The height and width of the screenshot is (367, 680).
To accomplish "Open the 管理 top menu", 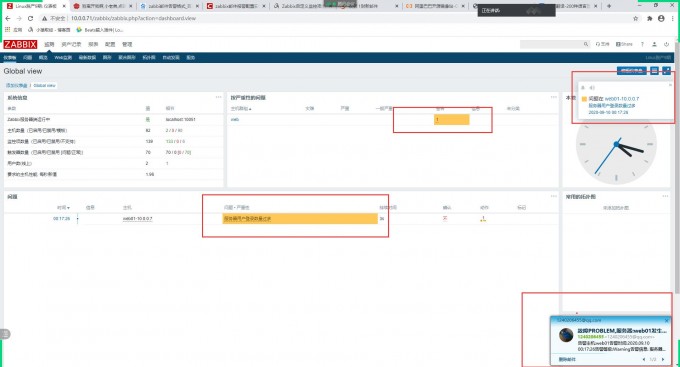I will 127,44.
